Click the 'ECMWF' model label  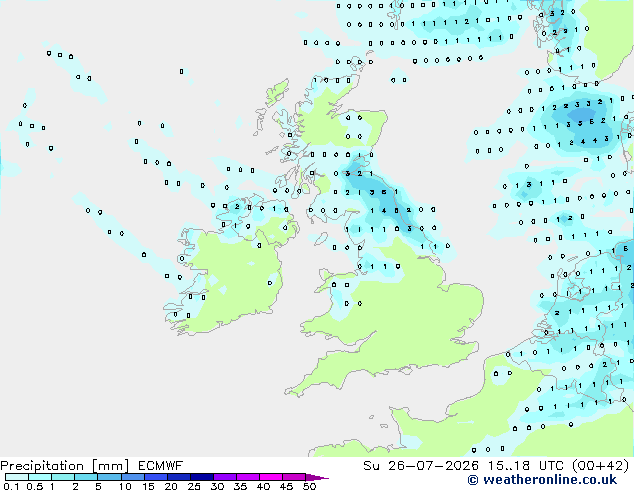161,466
